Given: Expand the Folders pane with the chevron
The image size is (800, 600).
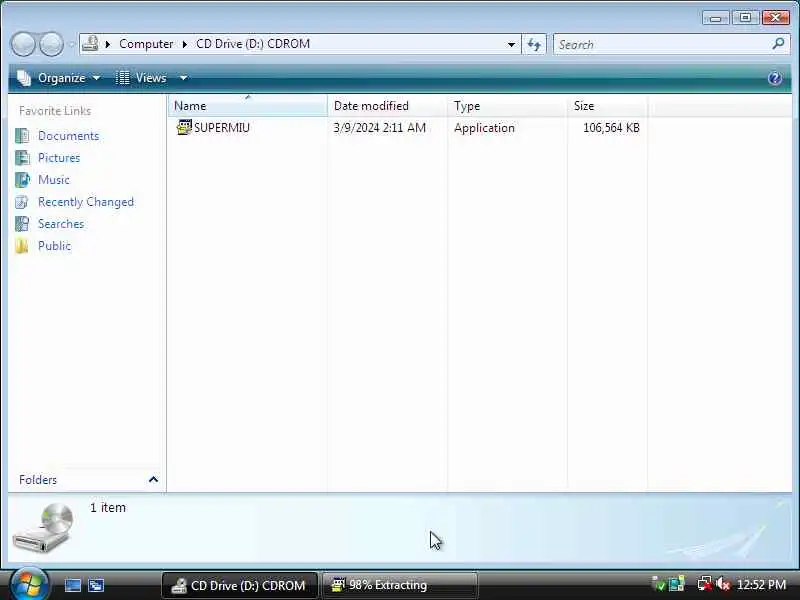Looking at the screenshot, I should 153,480.
